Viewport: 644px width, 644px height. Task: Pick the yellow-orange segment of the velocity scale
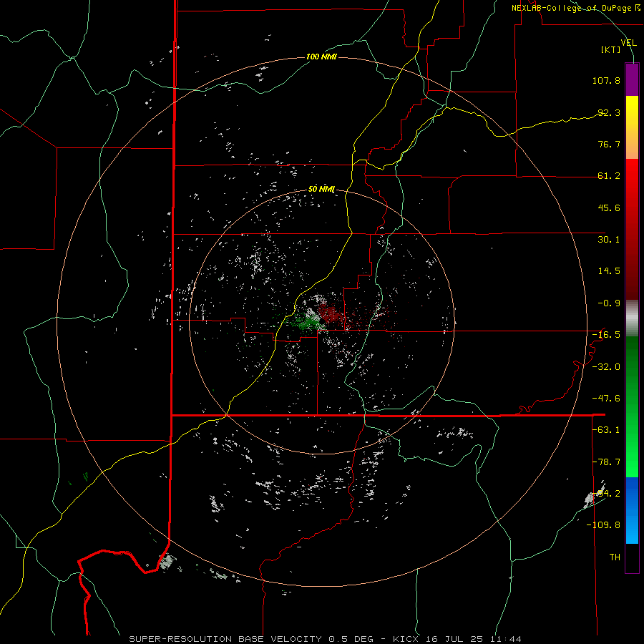pyautogui.click(x=632, y=127)
